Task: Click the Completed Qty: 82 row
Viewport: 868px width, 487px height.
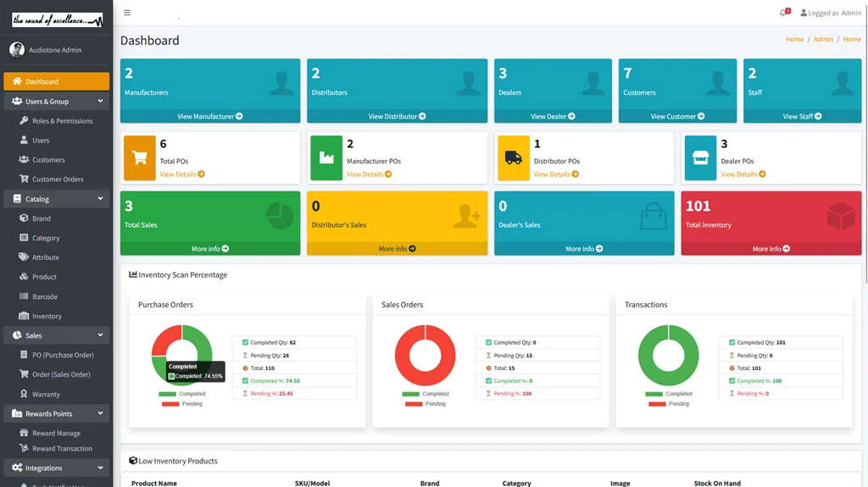Action: (x=294, y=342)
